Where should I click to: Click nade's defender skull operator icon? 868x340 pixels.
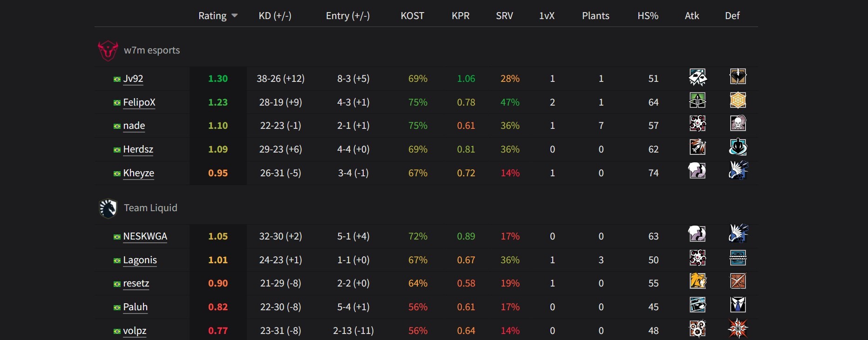click(x=738, y=124)
